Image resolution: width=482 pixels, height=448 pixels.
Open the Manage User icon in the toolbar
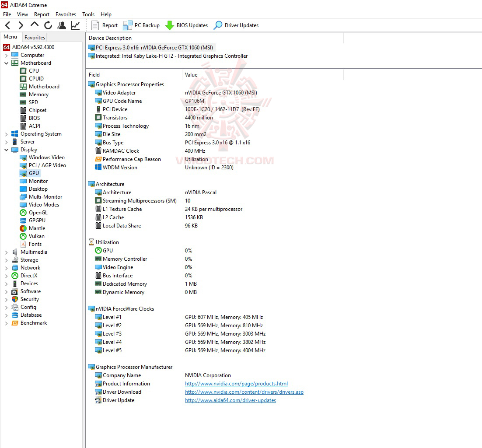[62, 25]
